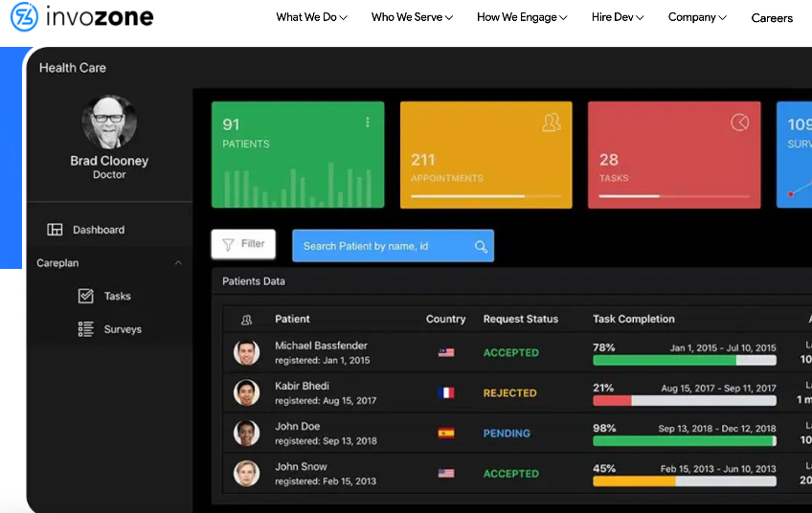
Task: Click the InvoZone logo icon
Action: [x=24, y=17]
